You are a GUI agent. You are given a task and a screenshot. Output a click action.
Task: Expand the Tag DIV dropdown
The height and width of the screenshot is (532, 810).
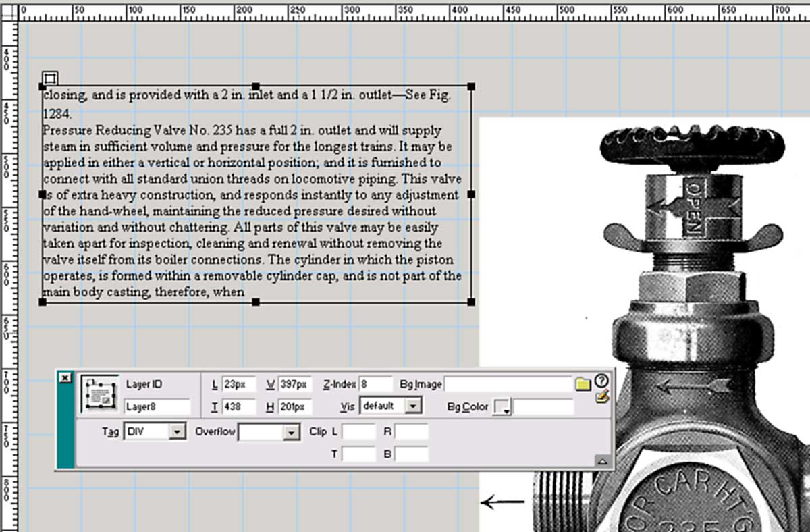178,431
